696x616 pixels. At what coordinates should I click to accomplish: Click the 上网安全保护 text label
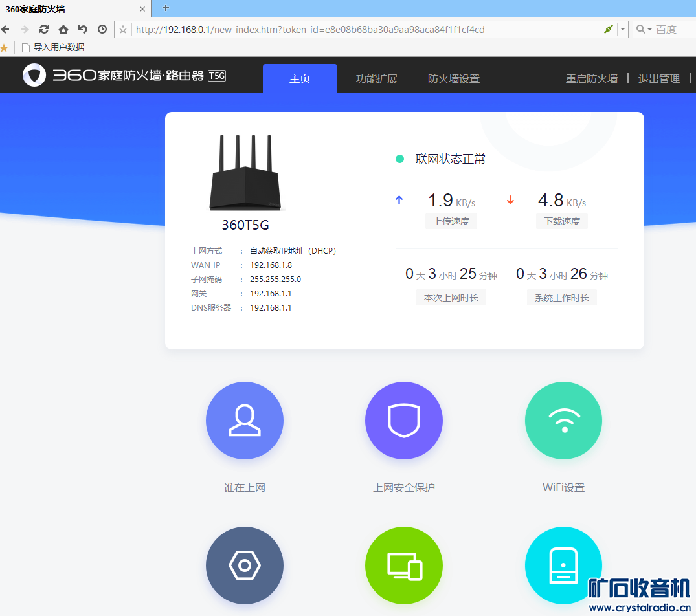[404, 488]
